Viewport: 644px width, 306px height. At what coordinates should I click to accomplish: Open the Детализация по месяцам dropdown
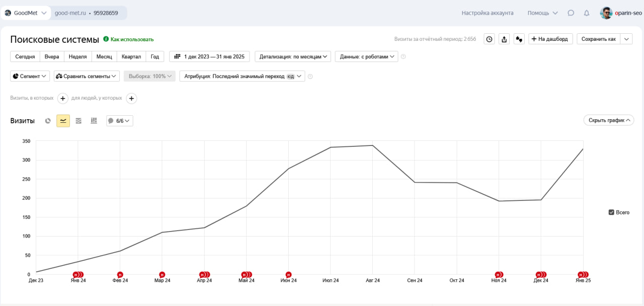(292, 56)
